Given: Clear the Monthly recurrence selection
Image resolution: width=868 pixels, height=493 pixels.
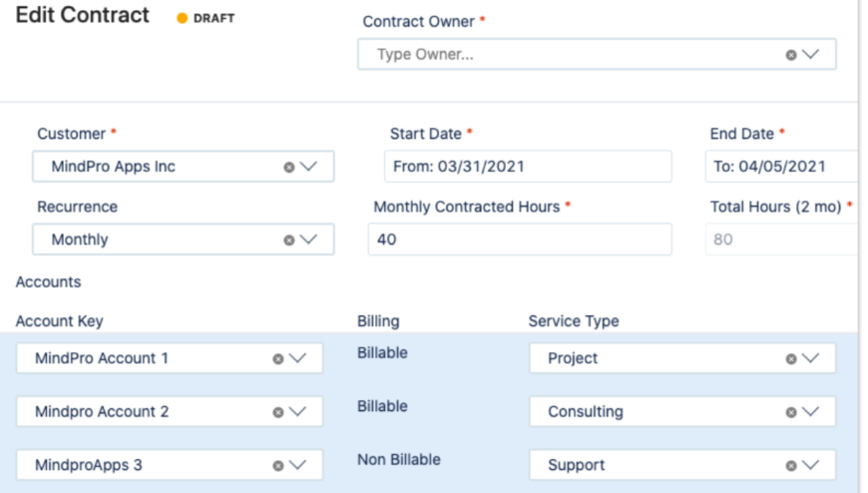Looking at the screenshot, I should (x=289, y=241).
